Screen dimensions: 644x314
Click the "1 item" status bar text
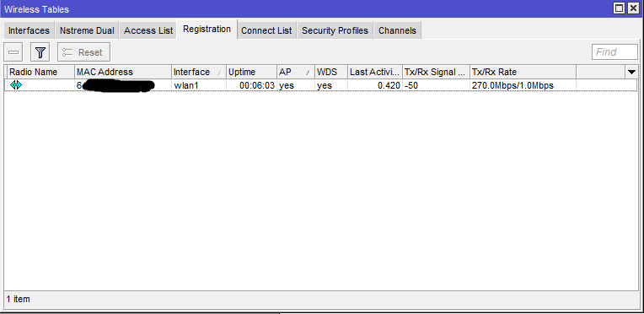click(18, 299)
